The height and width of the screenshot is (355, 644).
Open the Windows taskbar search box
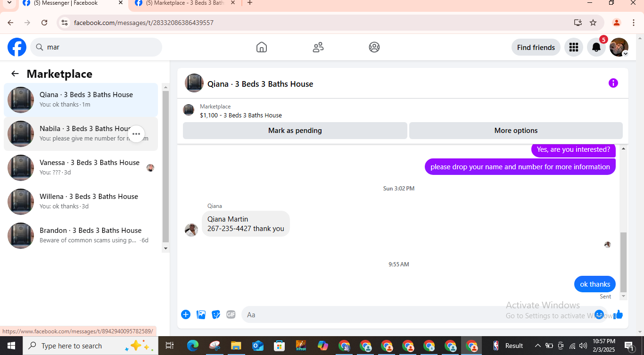click(91, 346)
